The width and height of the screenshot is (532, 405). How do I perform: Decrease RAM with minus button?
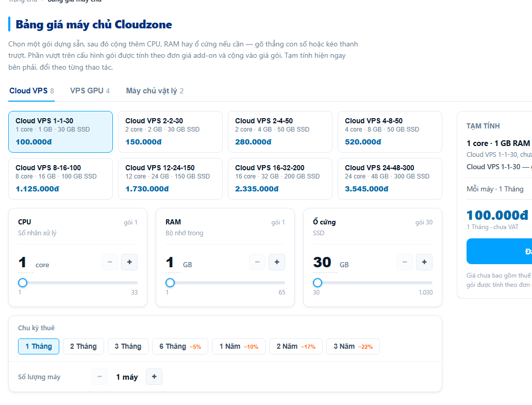point(257,262)
